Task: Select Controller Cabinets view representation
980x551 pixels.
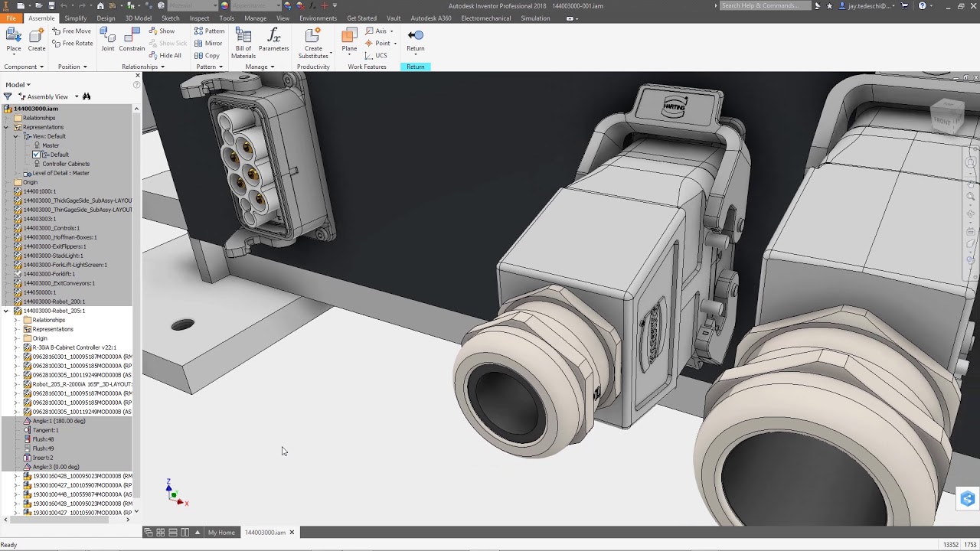Action: click(x=66, y=164)
